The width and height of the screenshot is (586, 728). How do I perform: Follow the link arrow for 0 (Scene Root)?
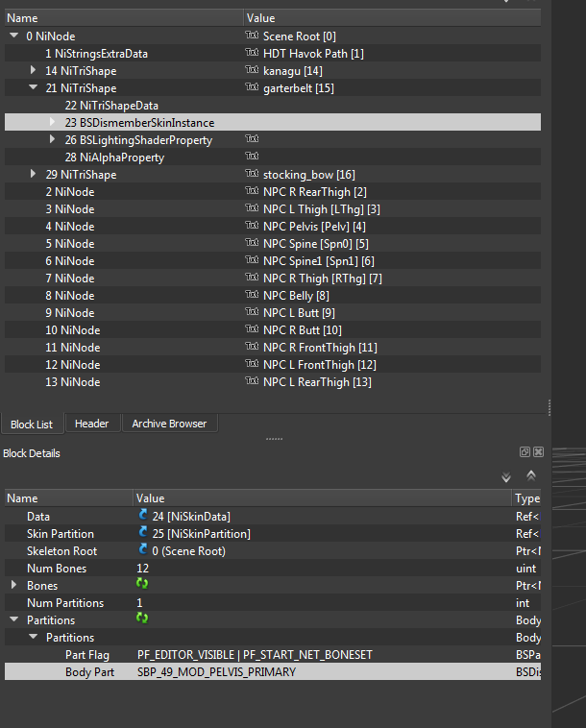tap(143, 548)
